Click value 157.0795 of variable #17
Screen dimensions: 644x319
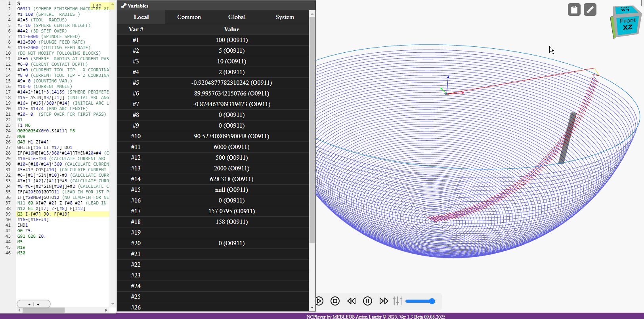[232, 211]
